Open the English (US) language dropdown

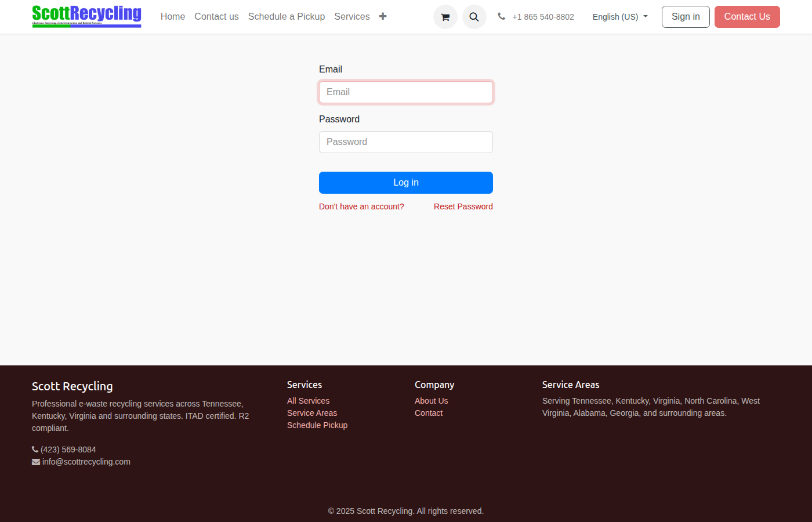point(620,17)
